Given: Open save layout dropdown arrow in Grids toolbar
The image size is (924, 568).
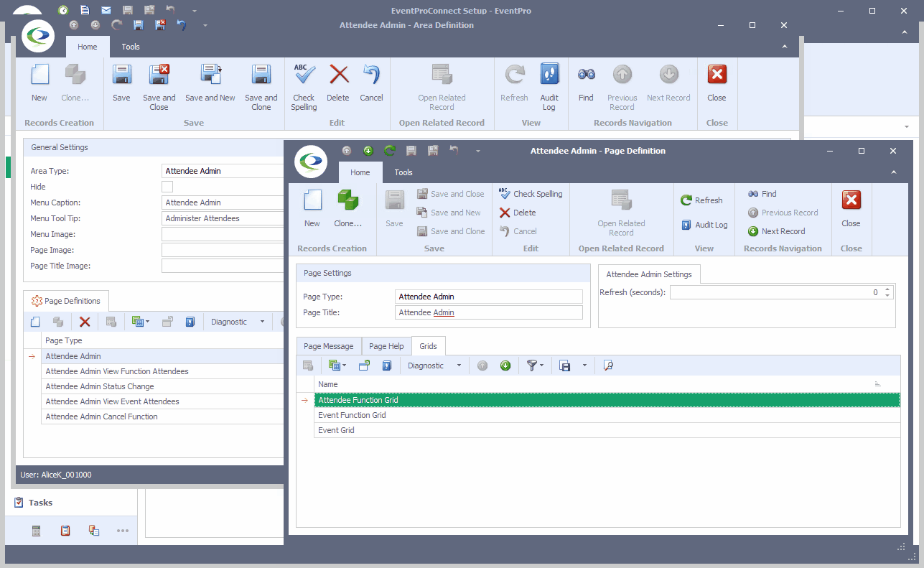Looking at the screenshot, I should (x=584, y=366).
